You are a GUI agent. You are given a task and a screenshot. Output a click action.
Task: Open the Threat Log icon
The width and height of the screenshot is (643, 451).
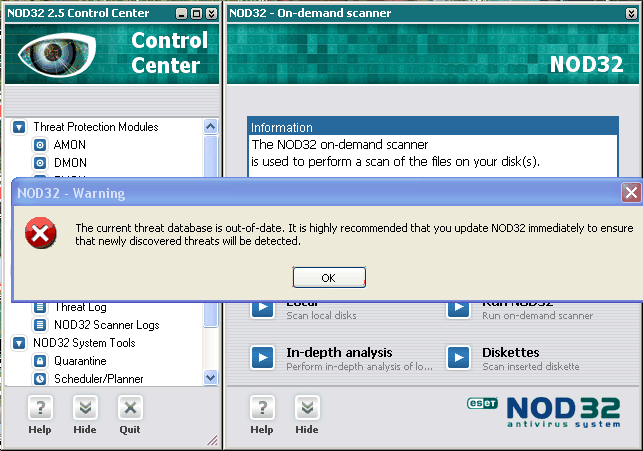[40, 307]
